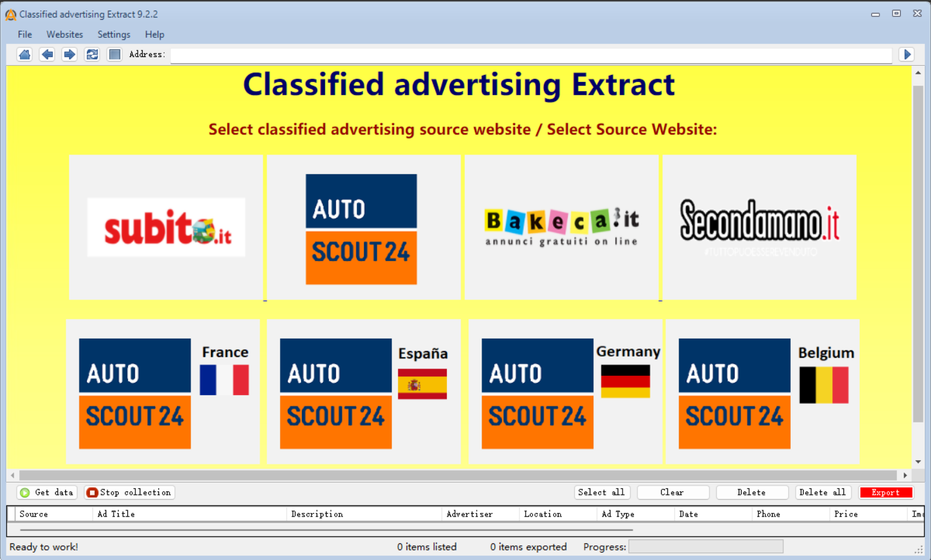Screen dimensions: 931x560
Task: Click the stop loading square icon
Action: tap(114, 55)
